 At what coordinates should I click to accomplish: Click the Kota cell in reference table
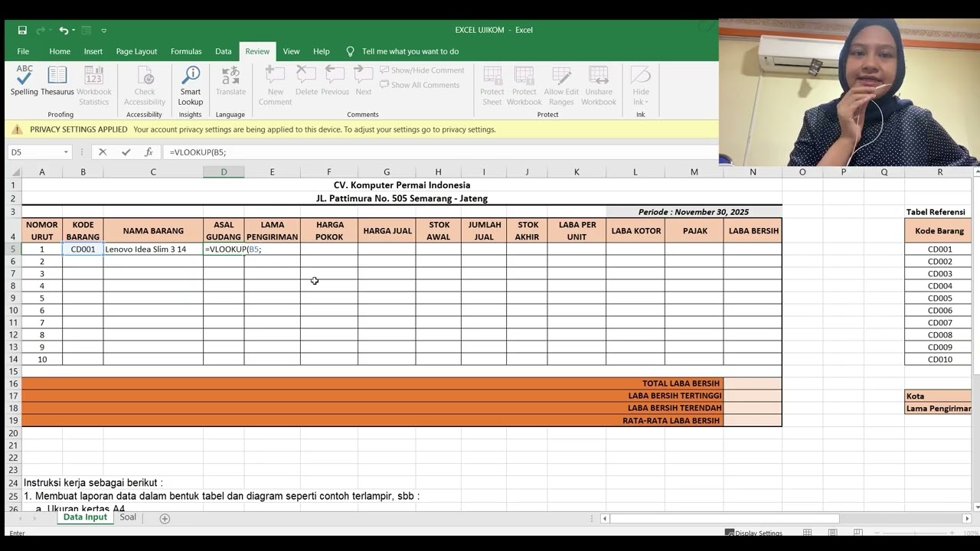pos(939,396)
